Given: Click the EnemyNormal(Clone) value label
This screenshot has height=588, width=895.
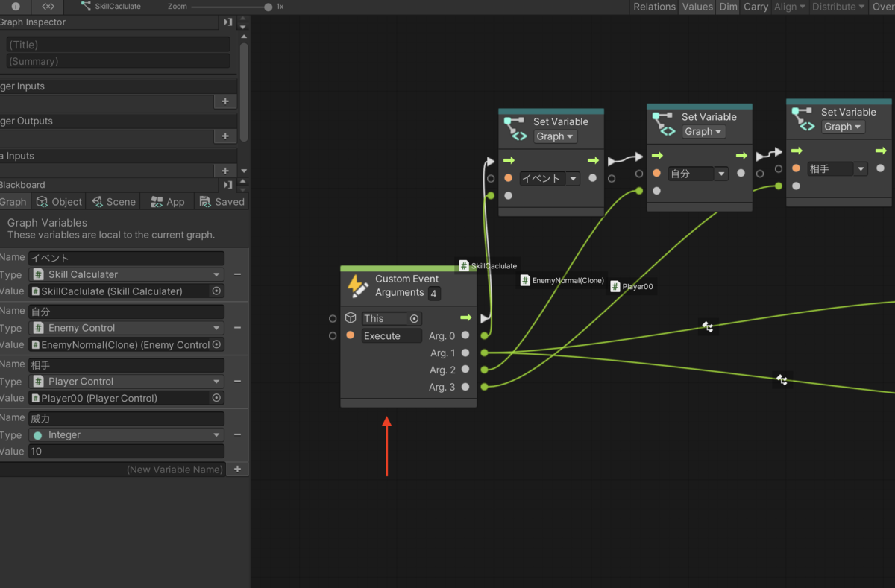Looking at the screenshot, I should 563,280.
